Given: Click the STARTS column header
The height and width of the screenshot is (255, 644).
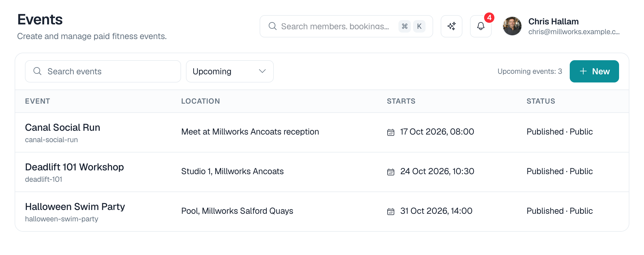Looking at the screenshot, I should [x=401, y=101].
